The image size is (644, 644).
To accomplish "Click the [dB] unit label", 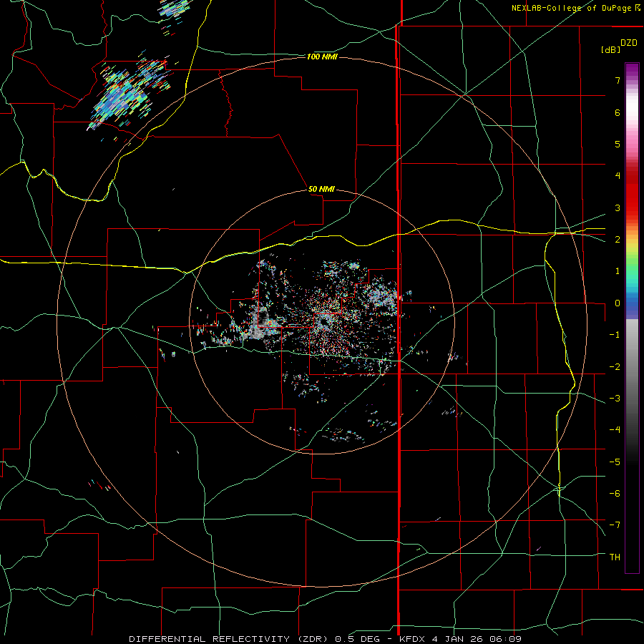I will (x=610, y=50).
